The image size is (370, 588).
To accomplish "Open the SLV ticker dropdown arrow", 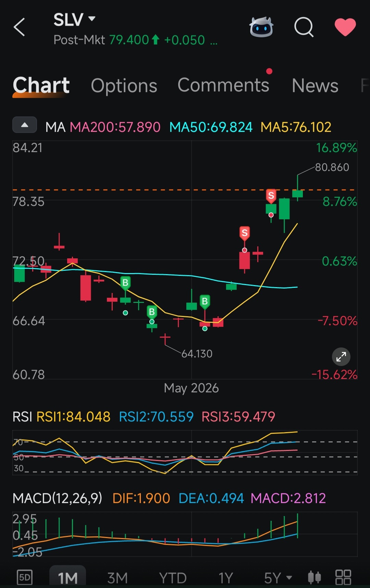I will tap(91, 19).
